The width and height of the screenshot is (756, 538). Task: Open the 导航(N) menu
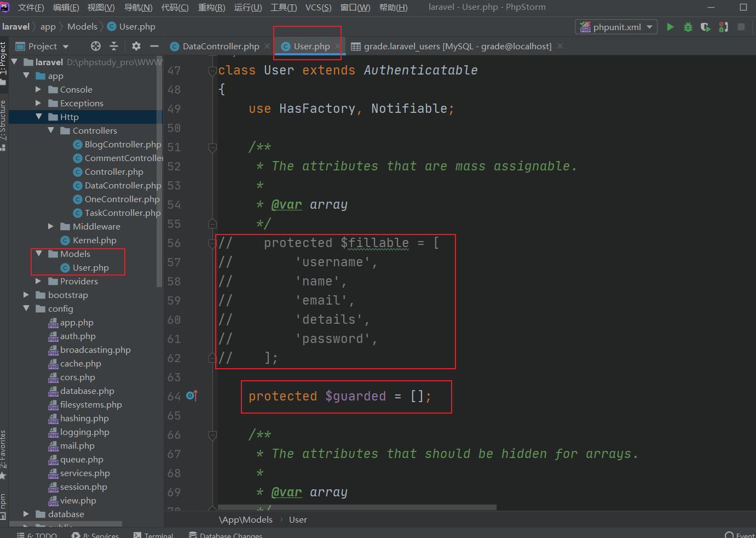pyautogui.click(x=138, y=7)
